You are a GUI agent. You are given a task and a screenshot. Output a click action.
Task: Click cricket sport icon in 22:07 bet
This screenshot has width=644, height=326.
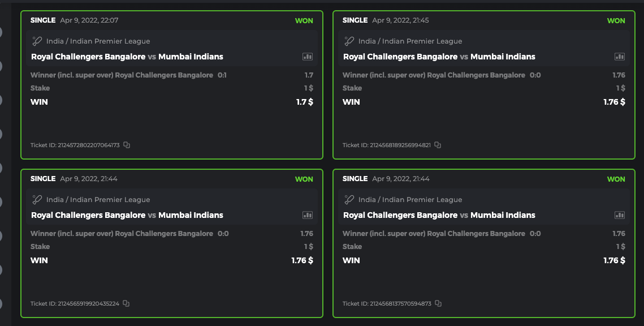(37, 41)
